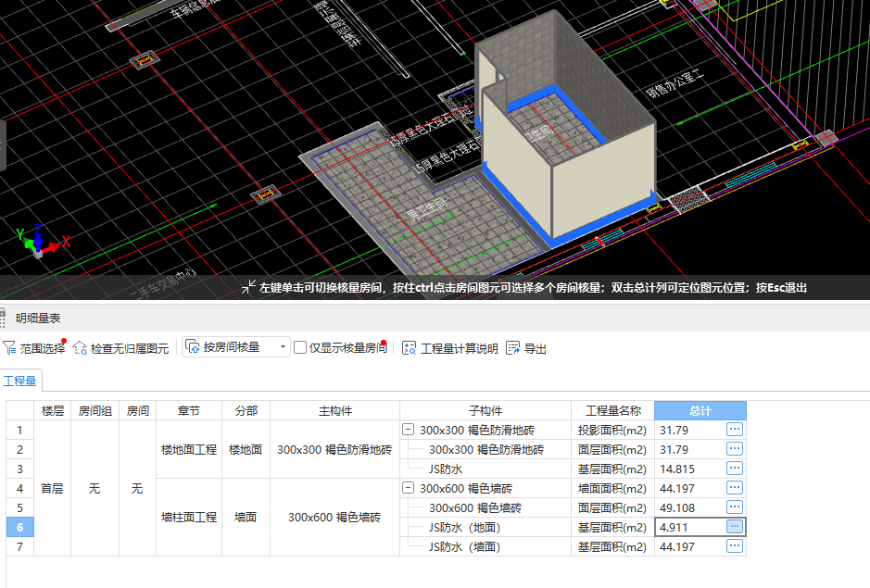
Task: Open details button for 14.815 value
Action: pos(735,469)
